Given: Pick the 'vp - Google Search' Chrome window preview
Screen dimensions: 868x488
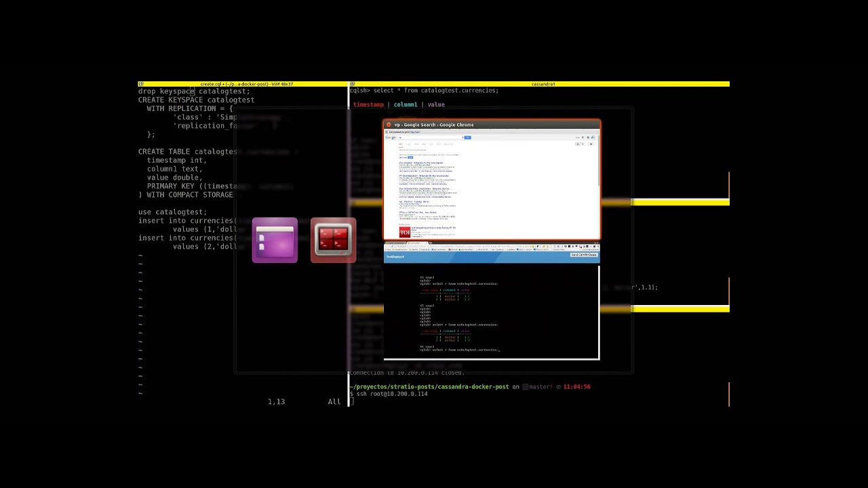Looking at the screenshot, I should 492,180.
